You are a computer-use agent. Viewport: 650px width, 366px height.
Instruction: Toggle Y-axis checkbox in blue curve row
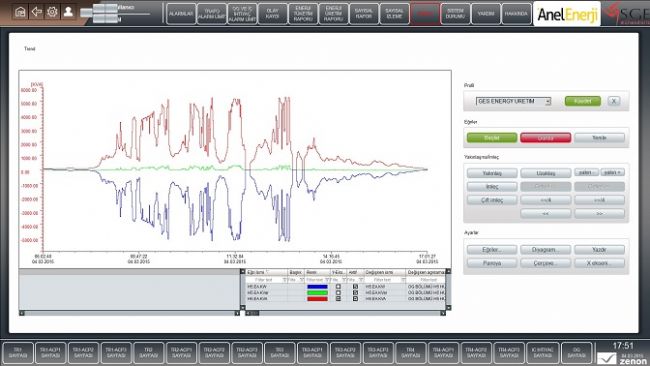338,286
